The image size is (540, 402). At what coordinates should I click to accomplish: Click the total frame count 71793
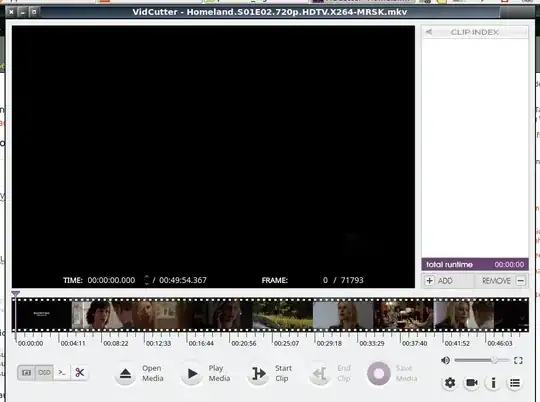pos(352,280)
